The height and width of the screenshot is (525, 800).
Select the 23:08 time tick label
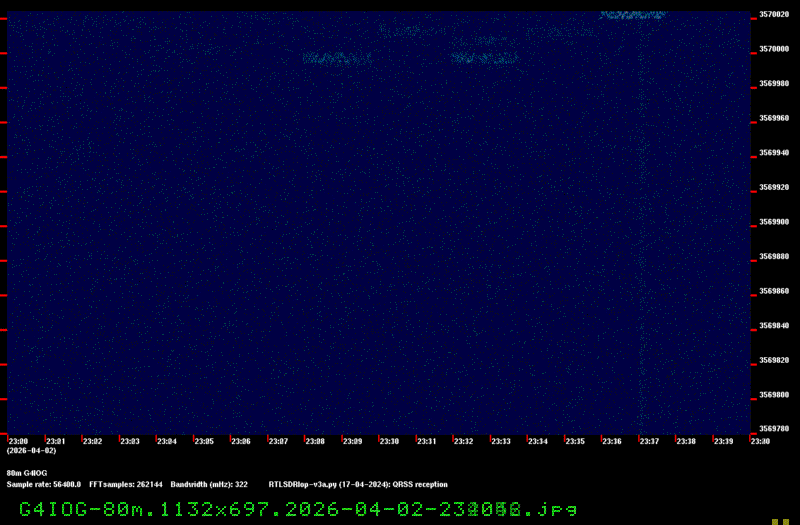point(315,441)
